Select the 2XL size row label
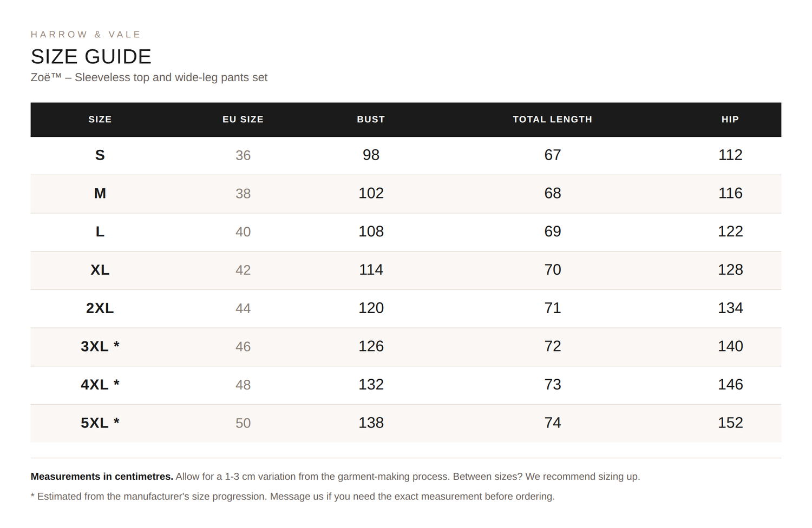The width and height of the screenshot is (812, 528). [x=100, y=308]
